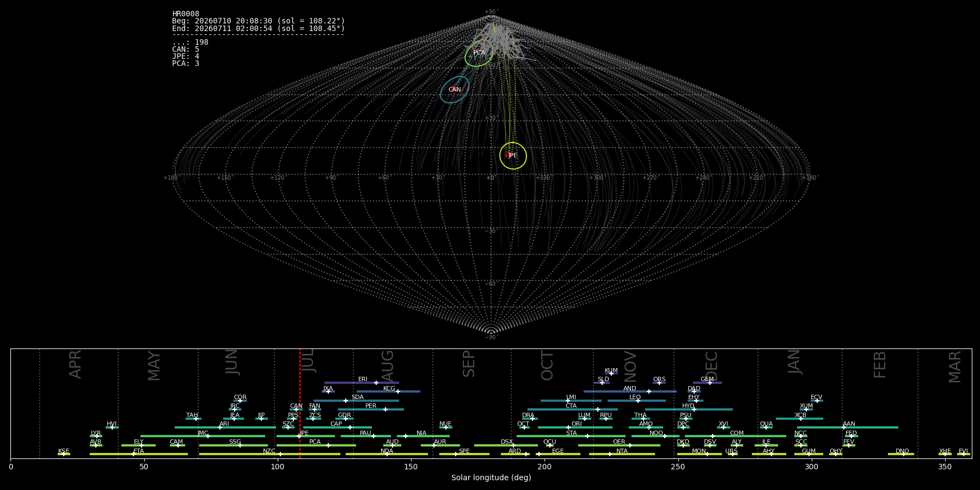Viewport: 980px width, 490px height.
Task: Select the AND shower label
Action: 629,389
